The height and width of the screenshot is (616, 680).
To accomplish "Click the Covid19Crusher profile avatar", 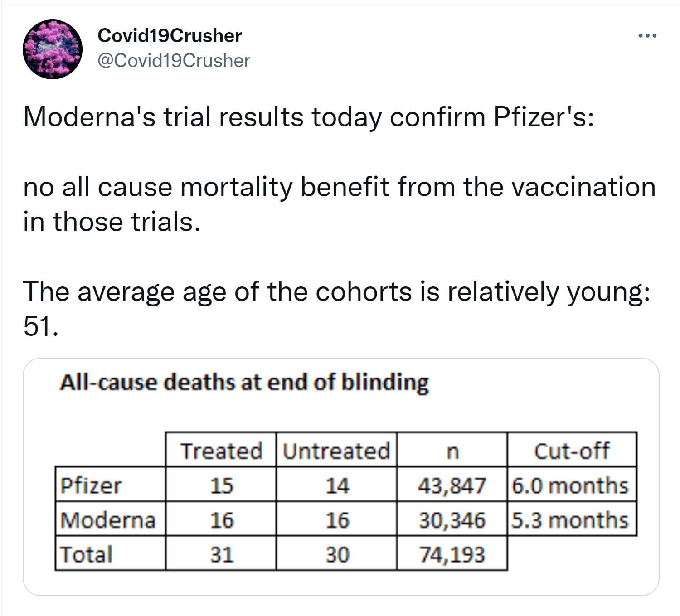I will (x=53, y=49).
